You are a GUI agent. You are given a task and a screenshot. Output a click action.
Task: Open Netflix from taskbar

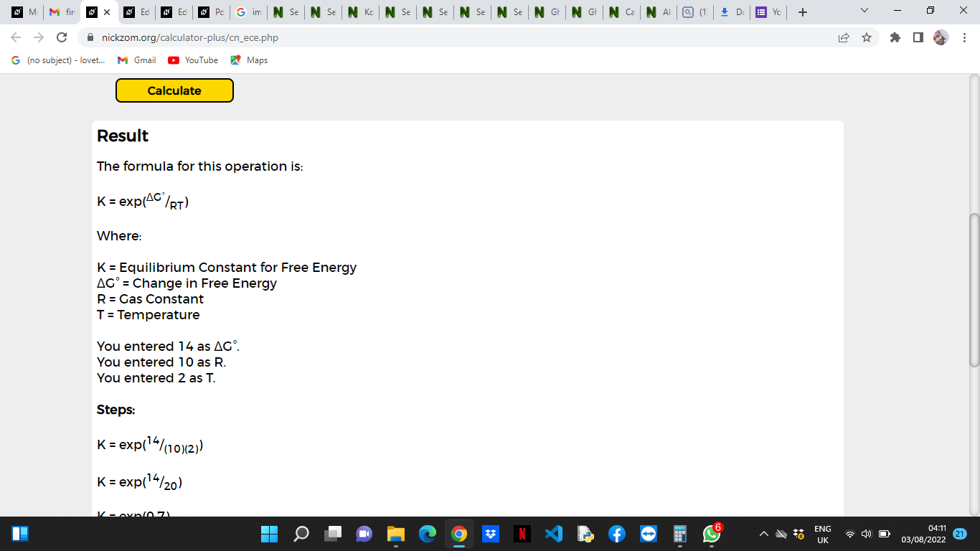522,534
